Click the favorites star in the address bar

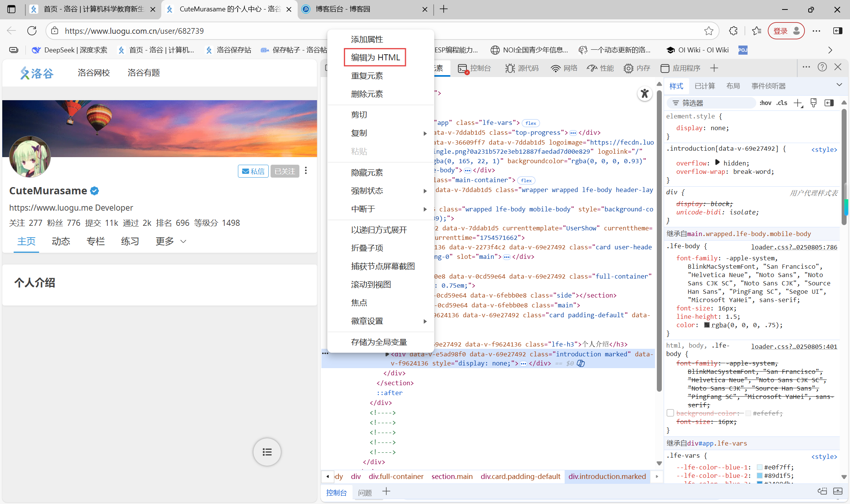click(x=709, y=31)
